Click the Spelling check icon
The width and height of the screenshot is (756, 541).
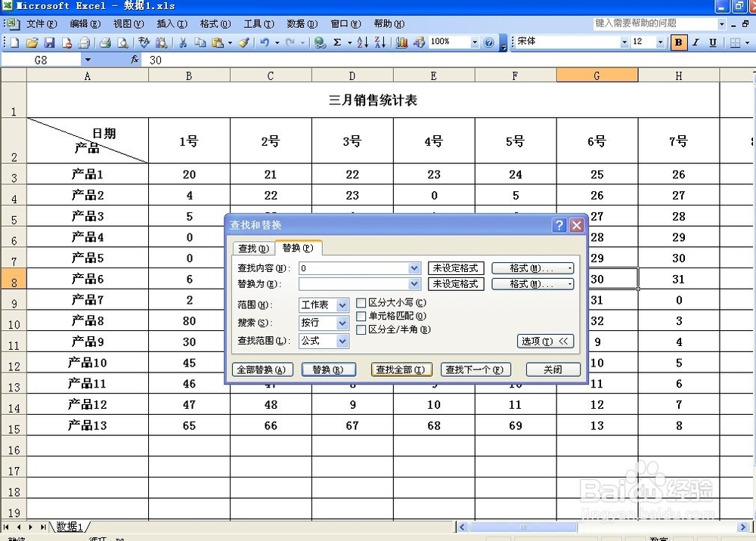[x=143, y=42]
